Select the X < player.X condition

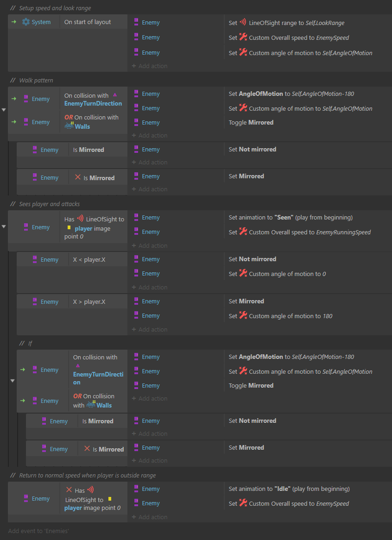(89, 259)
